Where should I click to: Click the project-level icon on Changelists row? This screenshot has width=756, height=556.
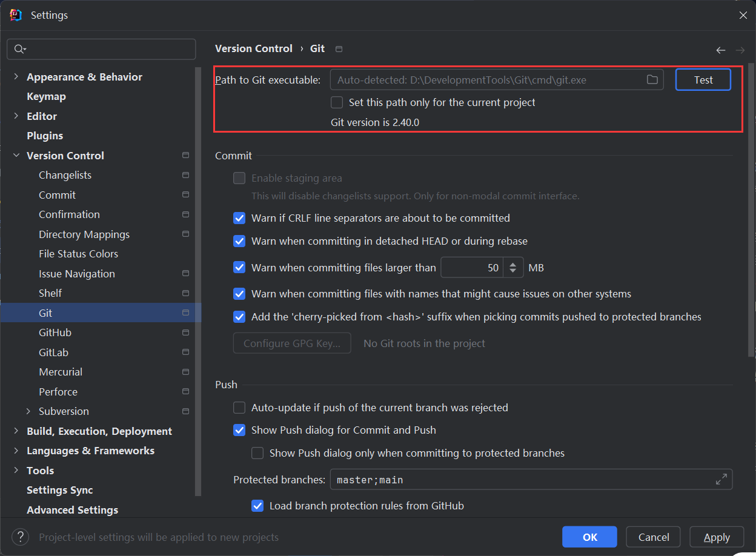coord(185,175)
